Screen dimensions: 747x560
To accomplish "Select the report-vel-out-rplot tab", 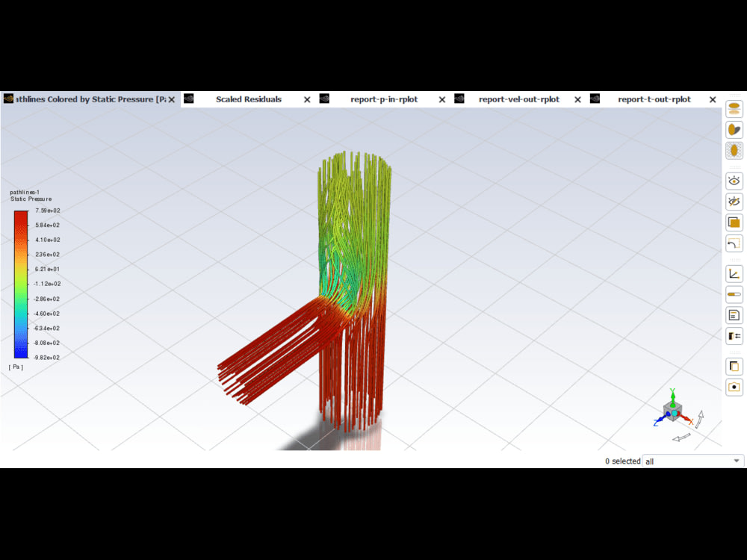I will click(x=519, y=99).
